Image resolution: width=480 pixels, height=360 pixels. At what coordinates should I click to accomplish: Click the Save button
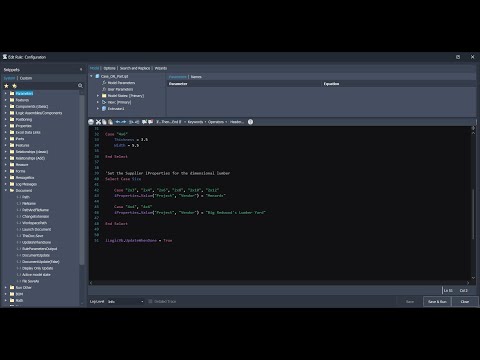click(x=410, y=301)
